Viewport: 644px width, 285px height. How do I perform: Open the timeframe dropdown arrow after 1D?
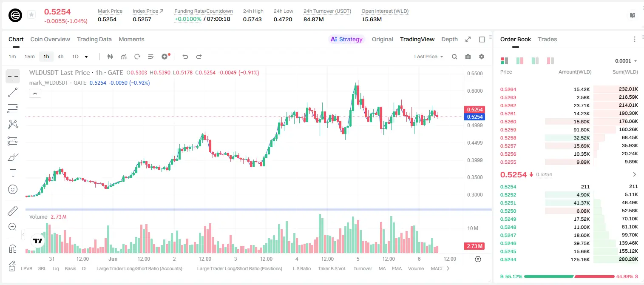86,57
